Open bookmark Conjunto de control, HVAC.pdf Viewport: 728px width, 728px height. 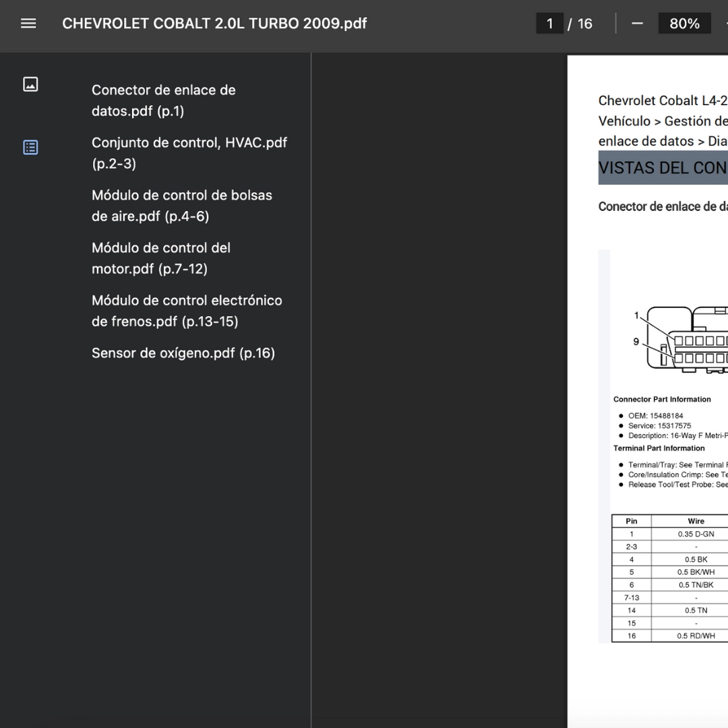(x=189, y=153)
